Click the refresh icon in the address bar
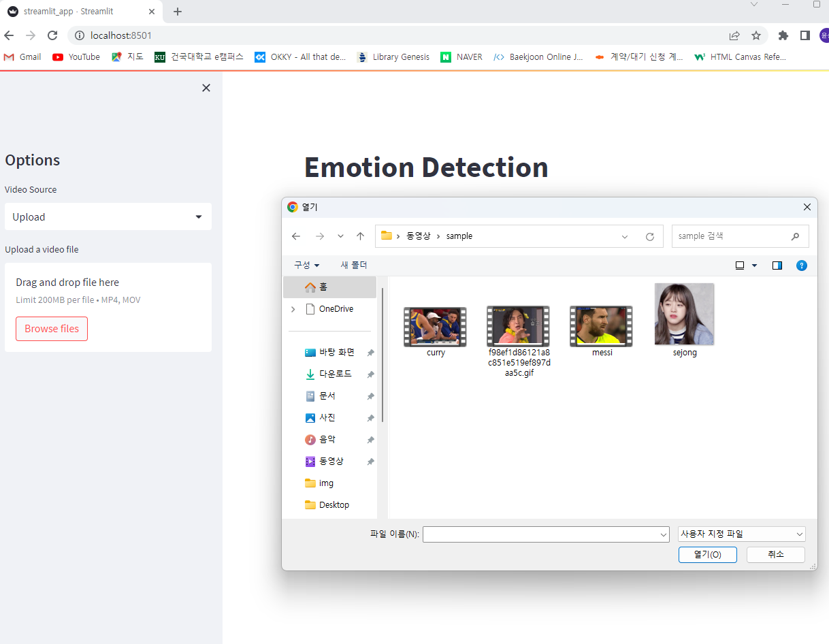The image size is (829, 644). tap(649, 236)
